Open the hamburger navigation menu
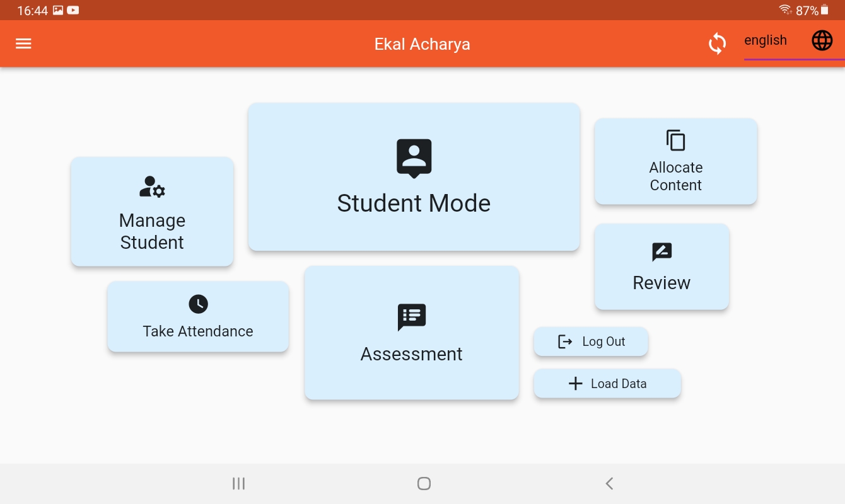 pos(23,43)
